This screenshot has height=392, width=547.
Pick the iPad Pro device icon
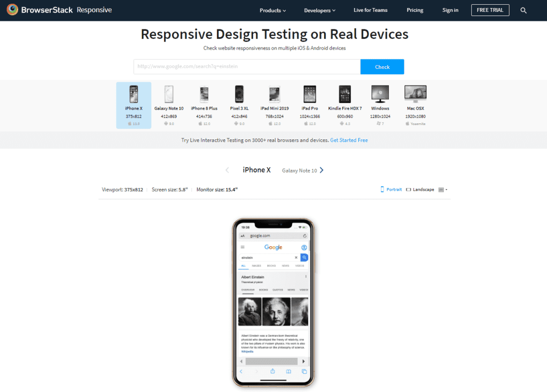tap(310, 94)
